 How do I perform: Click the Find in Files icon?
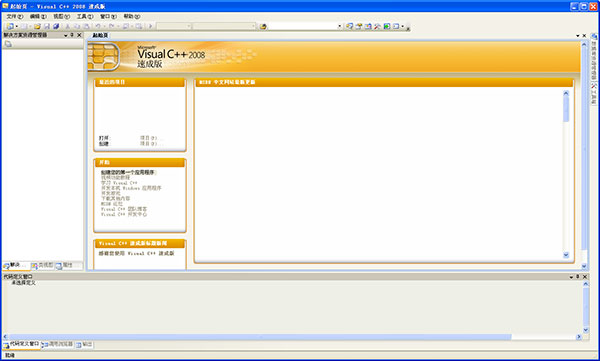pos(263,26)
